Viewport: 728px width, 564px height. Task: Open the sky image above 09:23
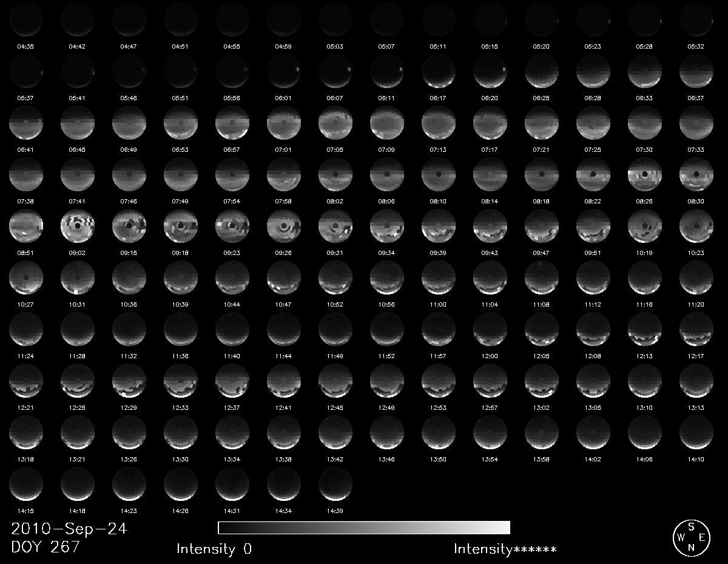coord(232,226)
